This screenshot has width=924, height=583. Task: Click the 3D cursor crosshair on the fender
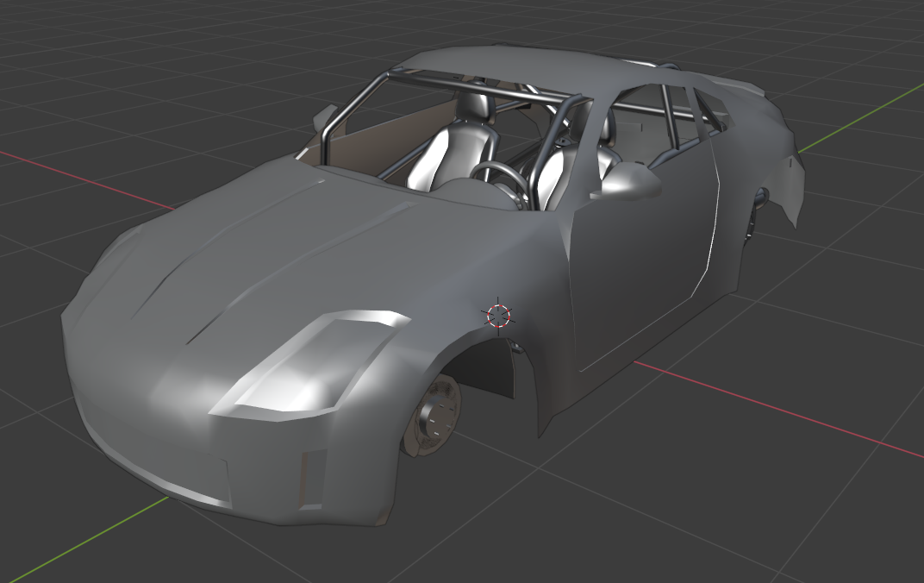click(x=498, y=316)
